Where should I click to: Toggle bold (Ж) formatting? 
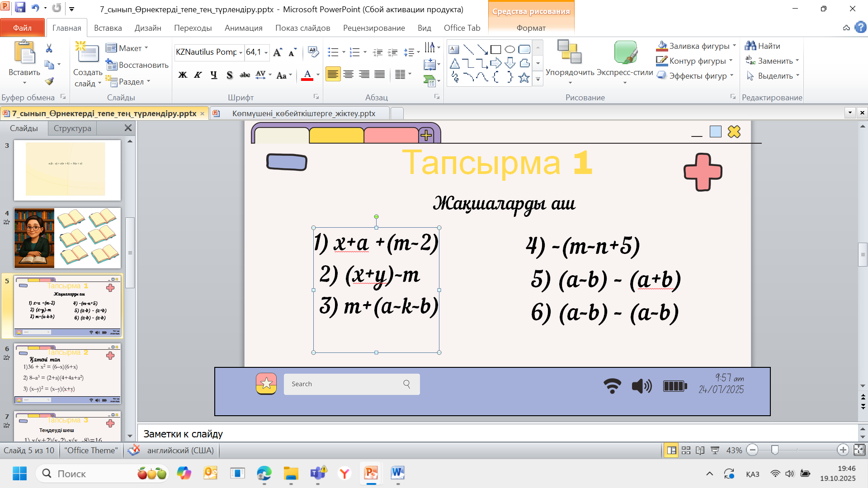coord(183,75)
